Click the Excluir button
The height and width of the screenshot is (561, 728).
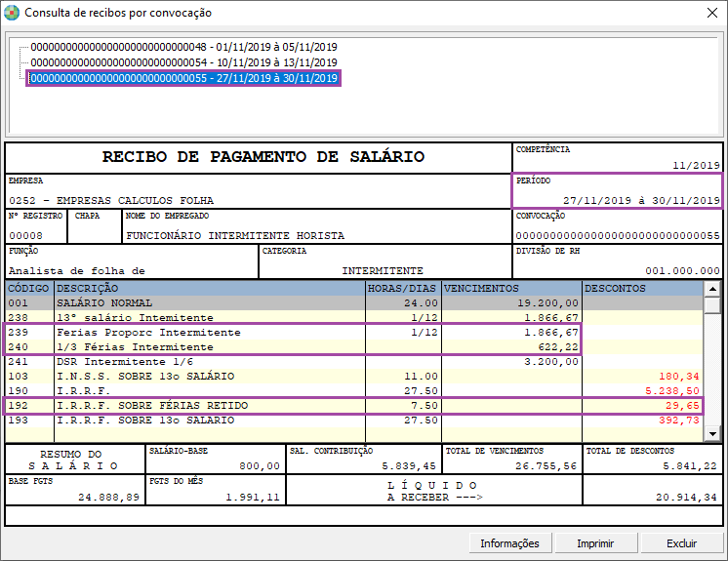[681, 543]
